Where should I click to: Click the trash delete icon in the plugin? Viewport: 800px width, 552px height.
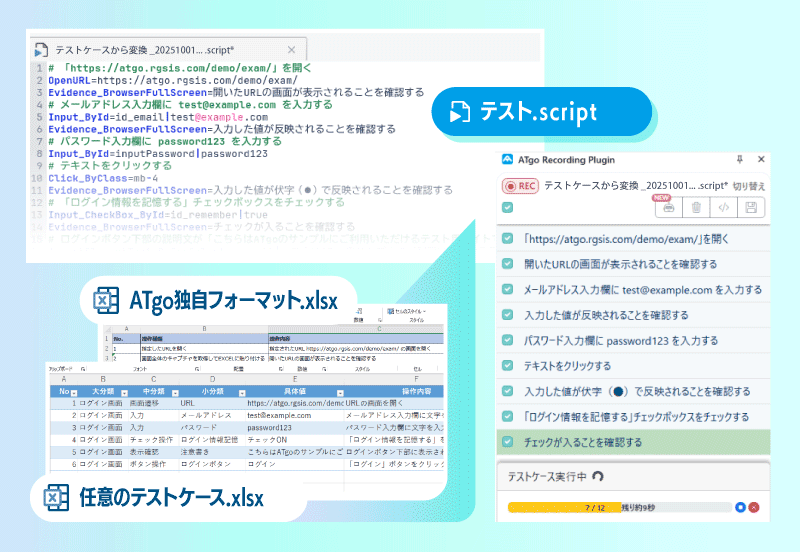tap(697, 208)
